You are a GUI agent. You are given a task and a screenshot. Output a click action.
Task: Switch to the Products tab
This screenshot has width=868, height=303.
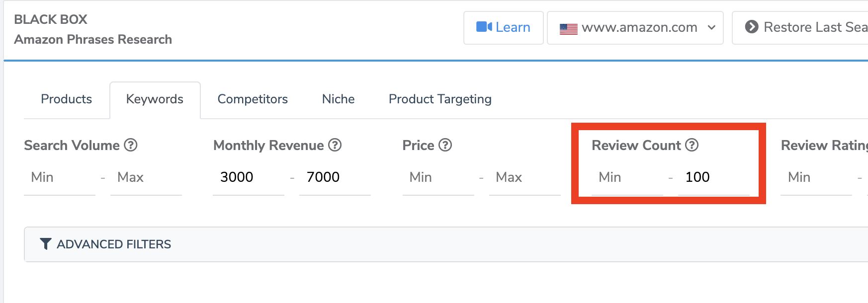point(67,99)
